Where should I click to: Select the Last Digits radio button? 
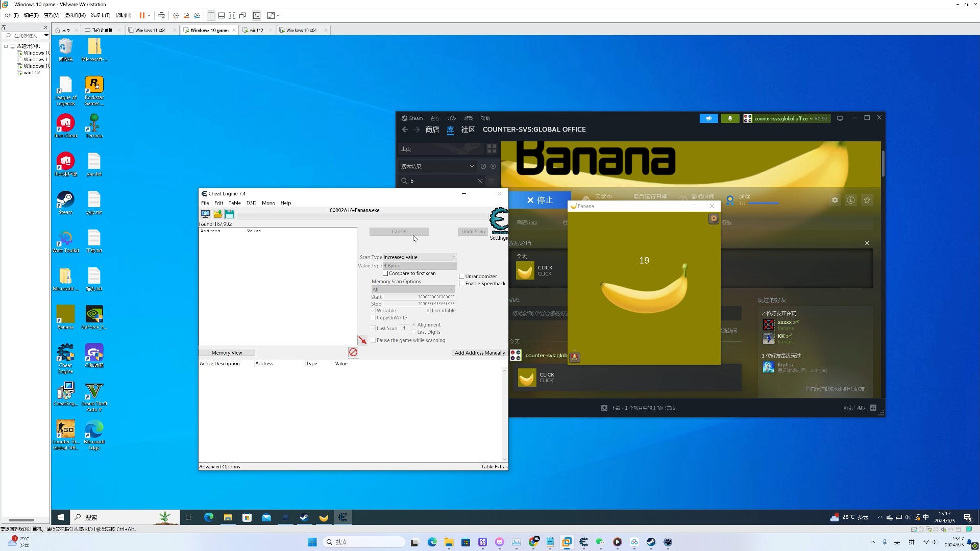[x=414, y=332]
